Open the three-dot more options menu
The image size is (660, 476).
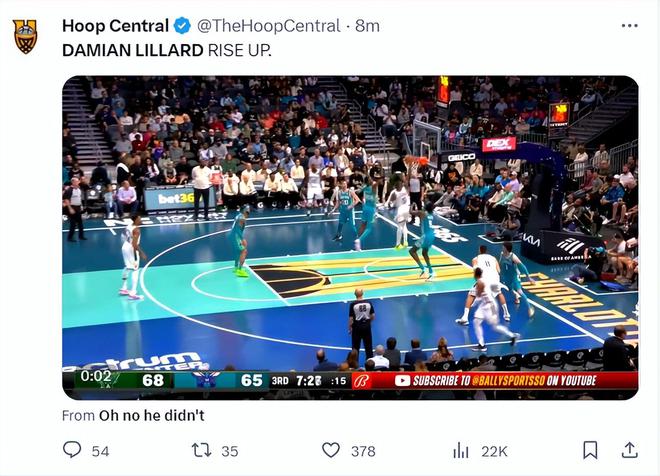coord(629,26)
